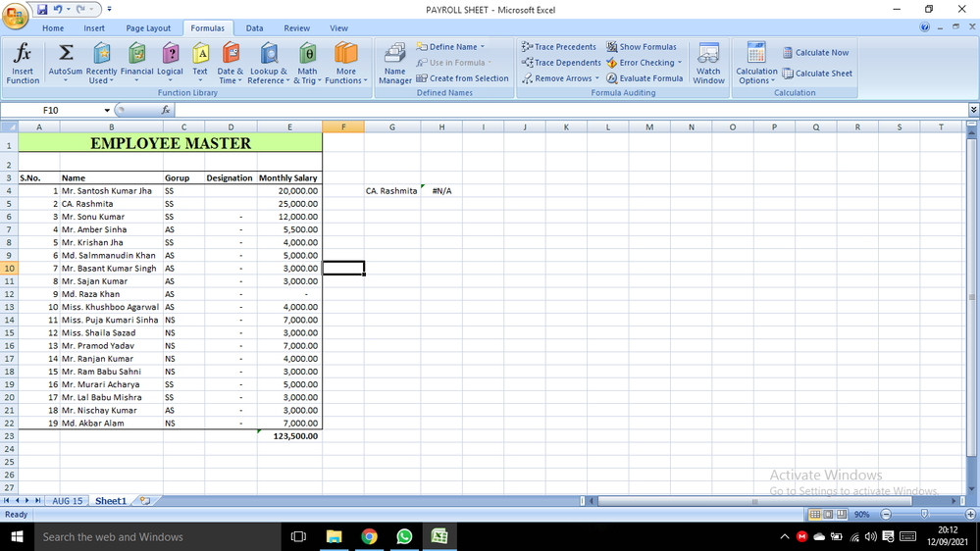
Task: Customize Quick Access Toolbar dropdown
Action: [x=109, y=10]
